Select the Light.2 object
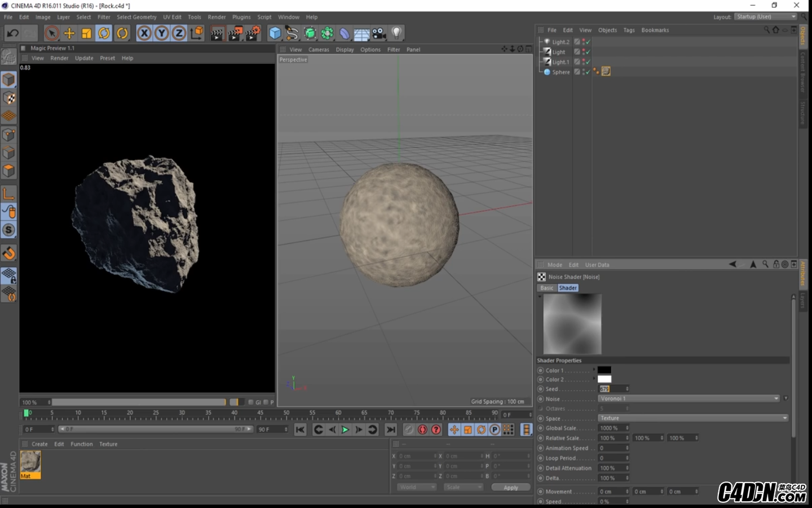Viewport: 812px width, 508px height. (561, 42)
